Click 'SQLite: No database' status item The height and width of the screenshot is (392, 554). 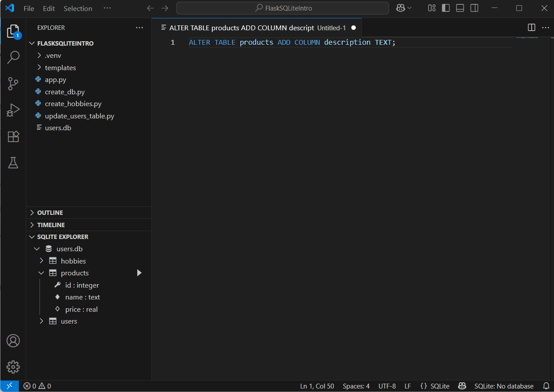coord(504,386)
